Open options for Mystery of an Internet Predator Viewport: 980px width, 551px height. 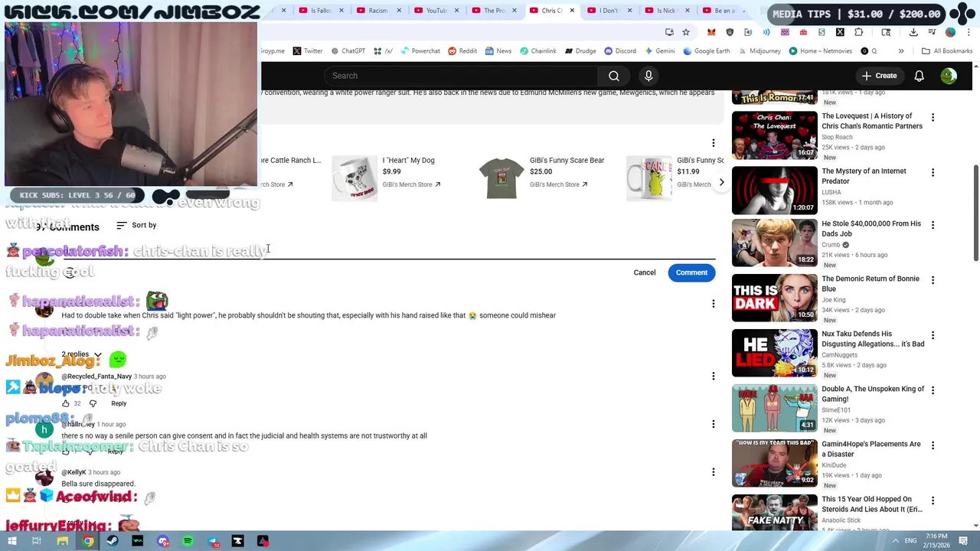pos(933,173)
